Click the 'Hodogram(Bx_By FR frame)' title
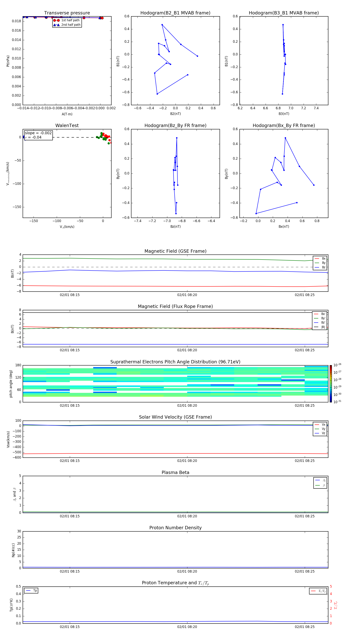The width and height of the screenshot is (351, 644). [x=284, y=125]
